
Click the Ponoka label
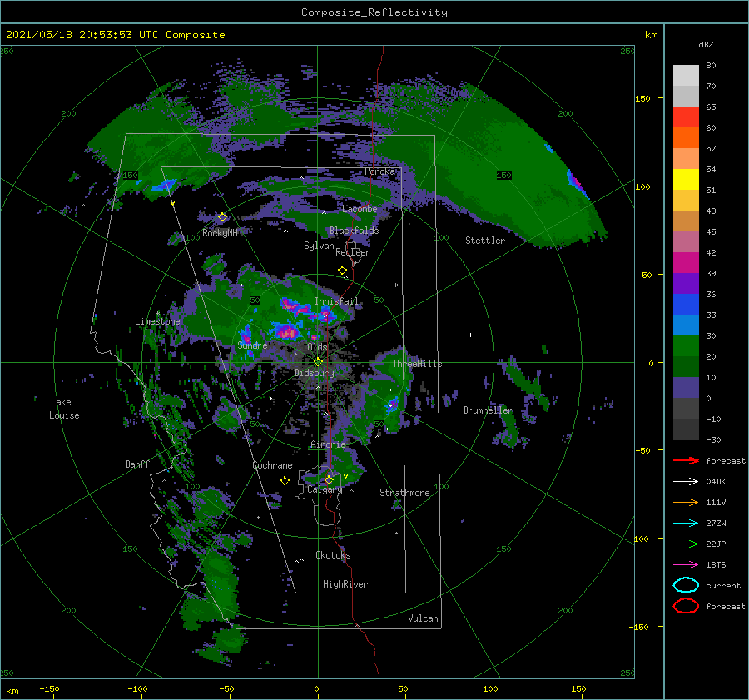point(379,171)
